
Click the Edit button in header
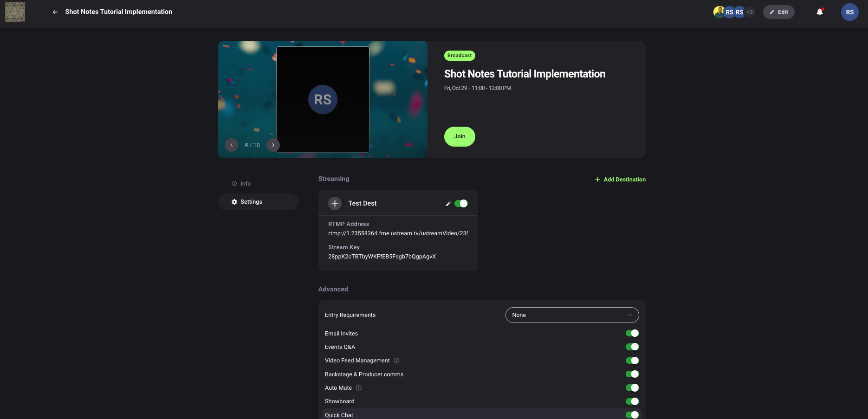[778, 12]
